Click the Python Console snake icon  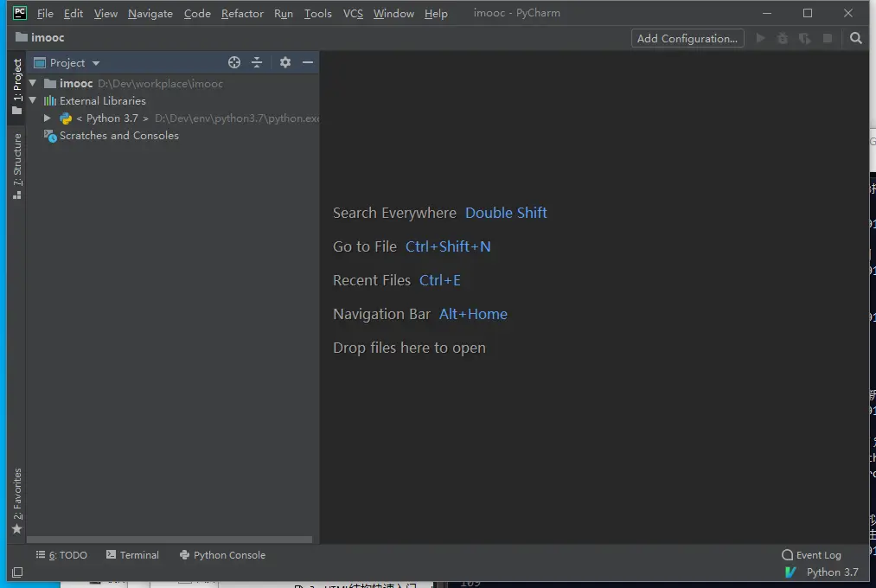pyautogui.click(x=184, y=554)
